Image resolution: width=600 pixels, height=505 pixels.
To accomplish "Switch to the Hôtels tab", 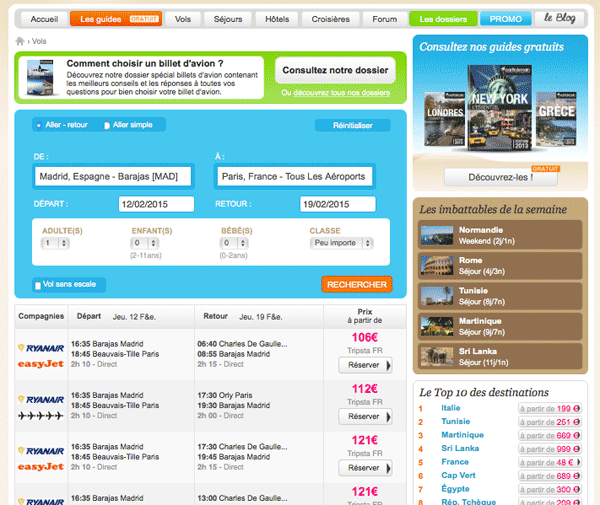I will pos(277,19).
